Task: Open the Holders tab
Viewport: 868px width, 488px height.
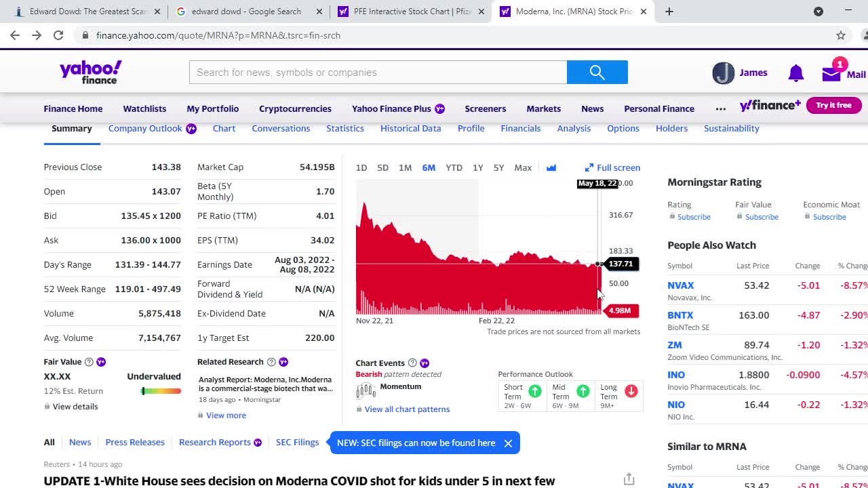Action: 672,128
